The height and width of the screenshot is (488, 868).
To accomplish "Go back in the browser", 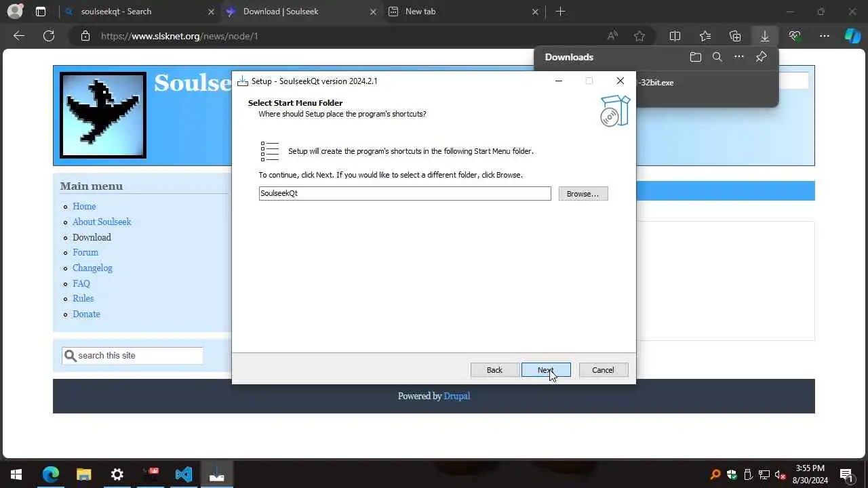I will click(x=19, y=36).
